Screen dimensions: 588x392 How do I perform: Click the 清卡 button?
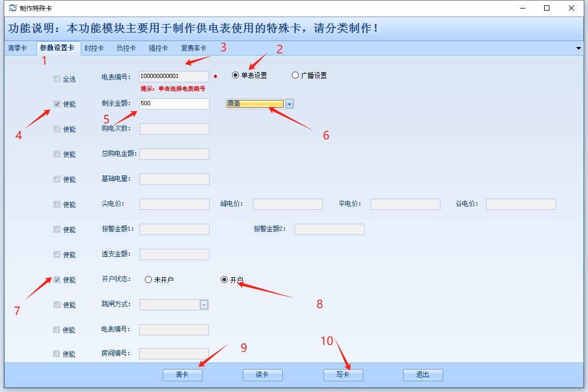(182, 375)
